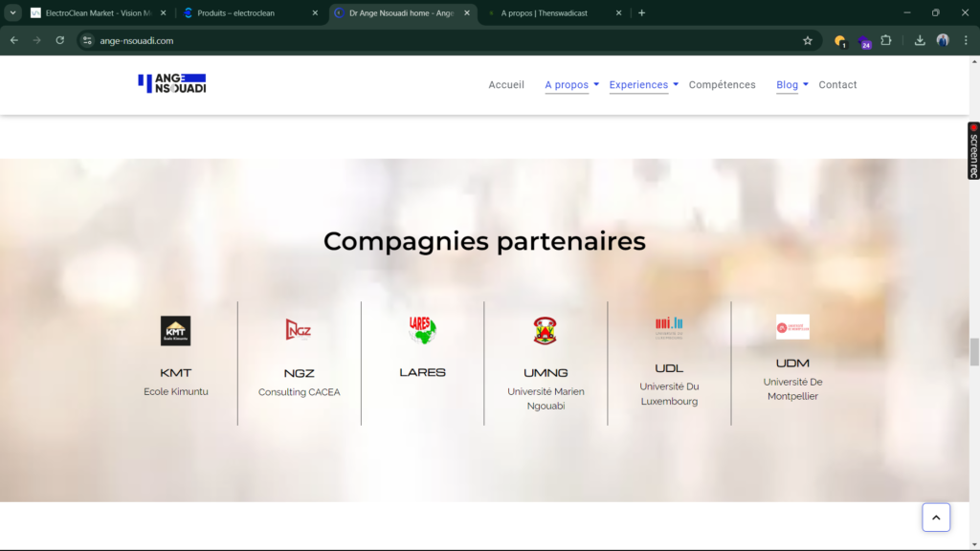Click the Consulting CACEA text
The width and height of the screenshot is (980, 551).
tap(299, 392)
